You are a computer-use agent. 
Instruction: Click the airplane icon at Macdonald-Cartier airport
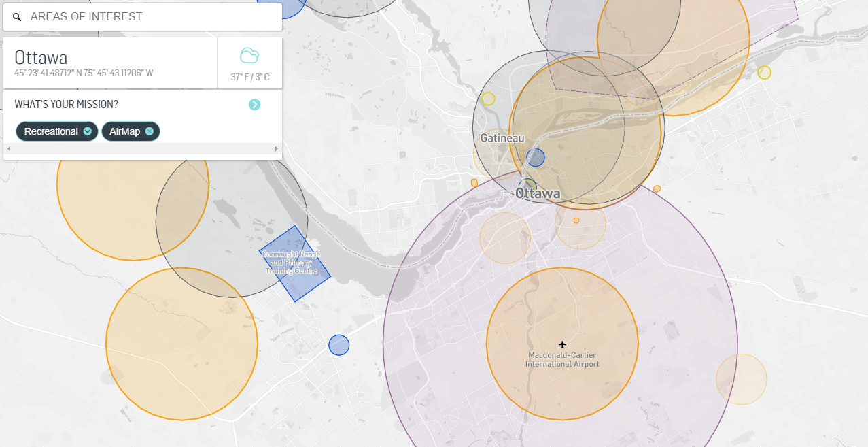click(x=562, y=344)
